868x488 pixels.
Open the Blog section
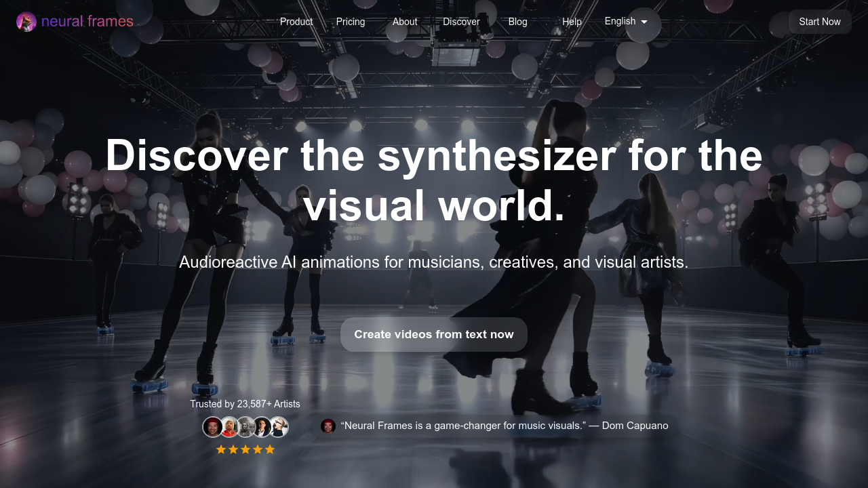pyautogui.click(x=517, y=22)
